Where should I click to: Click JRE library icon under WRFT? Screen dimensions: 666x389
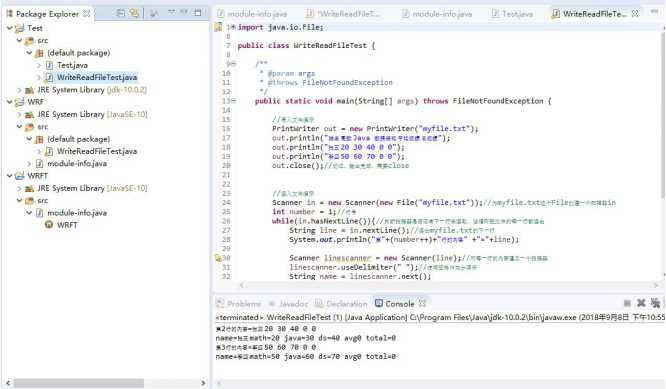29,188
